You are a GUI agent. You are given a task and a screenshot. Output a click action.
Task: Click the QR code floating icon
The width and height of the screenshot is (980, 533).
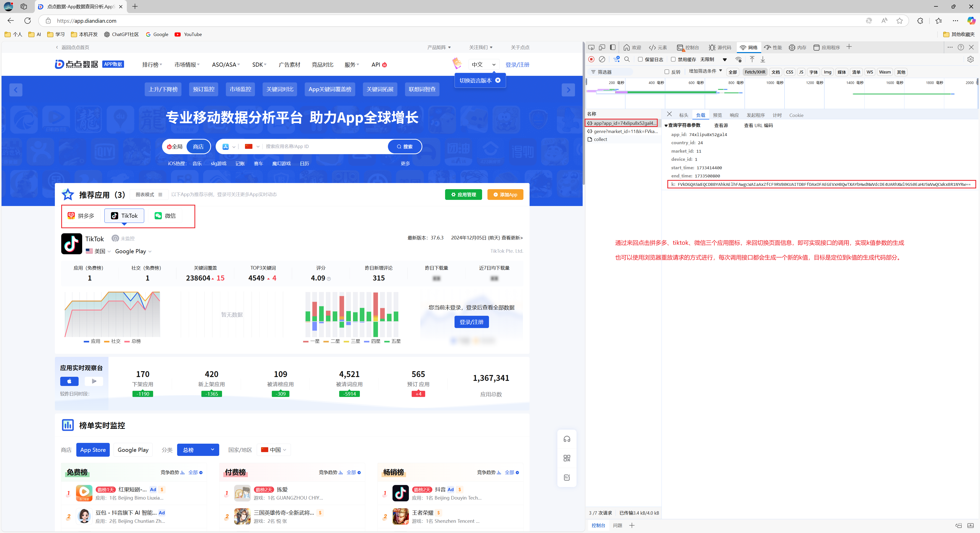point(567,458)
